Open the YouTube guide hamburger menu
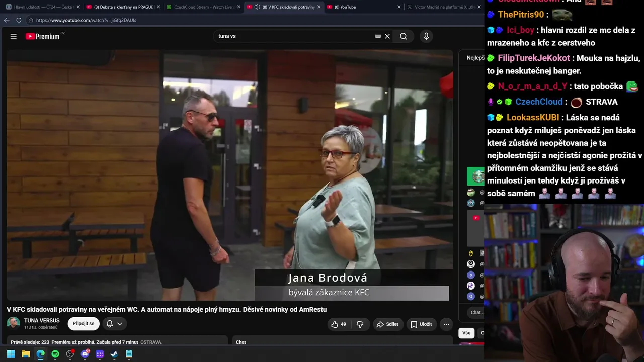 (x=14, y=36)
